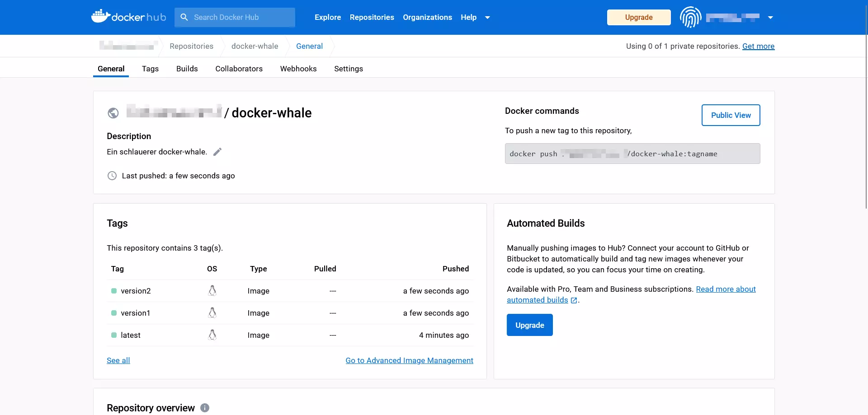Select the Linux OS icon for version2 tag

[212, 290]
